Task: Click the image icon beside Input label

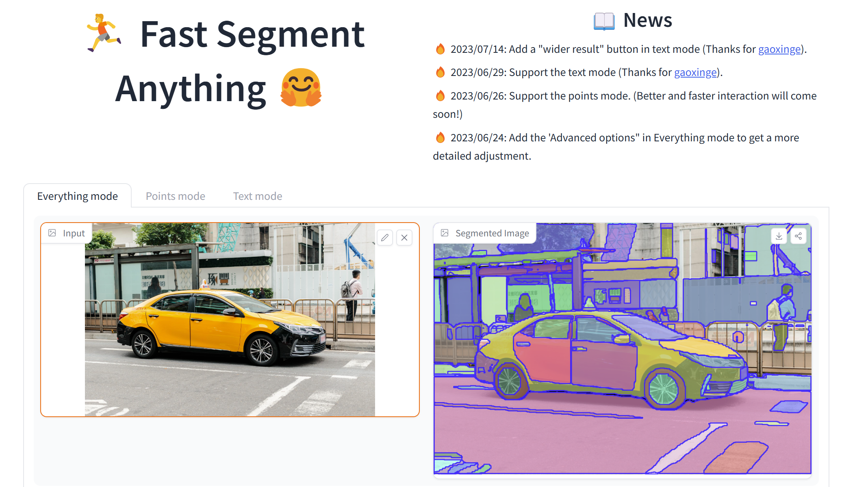Action: [x=52, y=233]
